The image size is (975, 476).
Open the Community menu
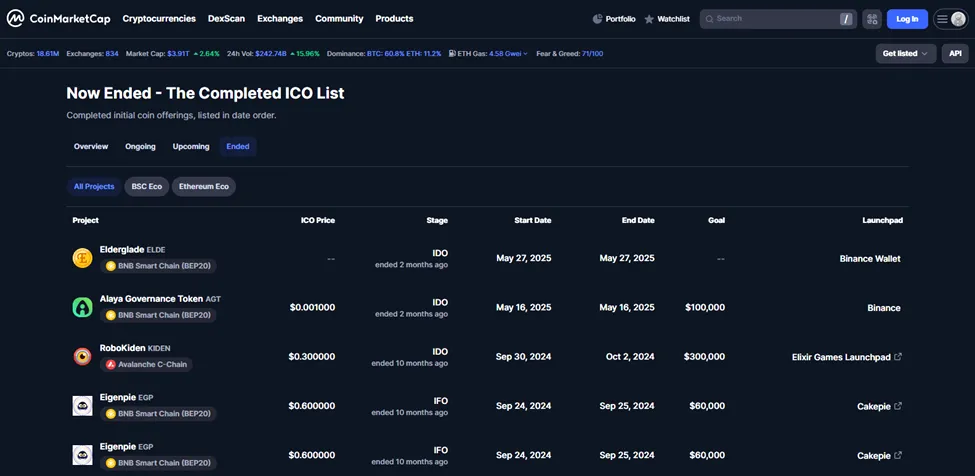(x=339, y=19)
